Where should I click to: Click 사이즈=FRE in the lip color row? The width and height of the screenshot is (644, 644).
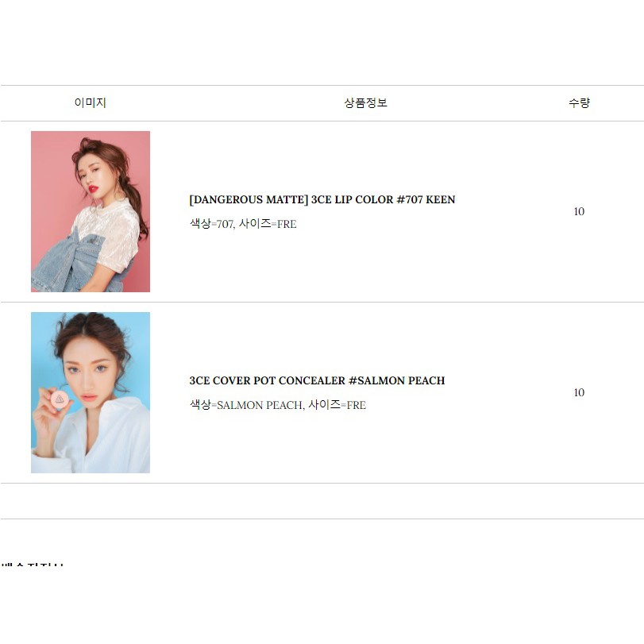click(268, 224)
